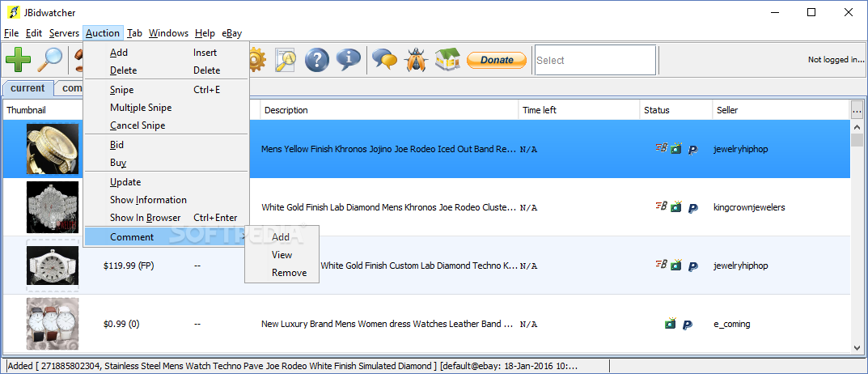The height and width of the screenshot is (374, 868).
Task: Sort by the Time left column header
Action: coord(579,110)
